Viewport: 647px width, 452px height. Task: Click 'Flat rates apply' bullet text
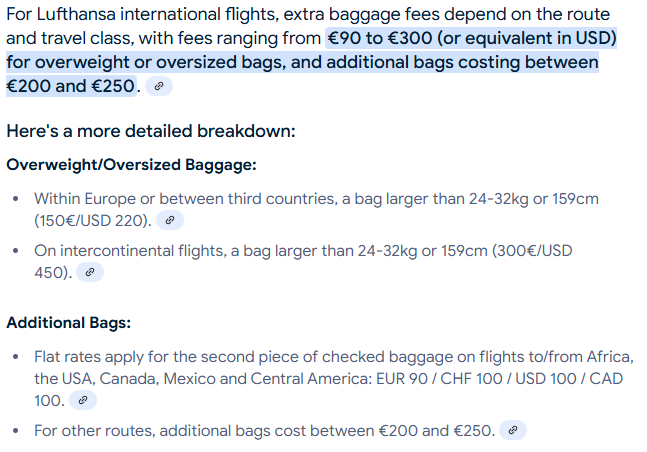coord(89,357)
